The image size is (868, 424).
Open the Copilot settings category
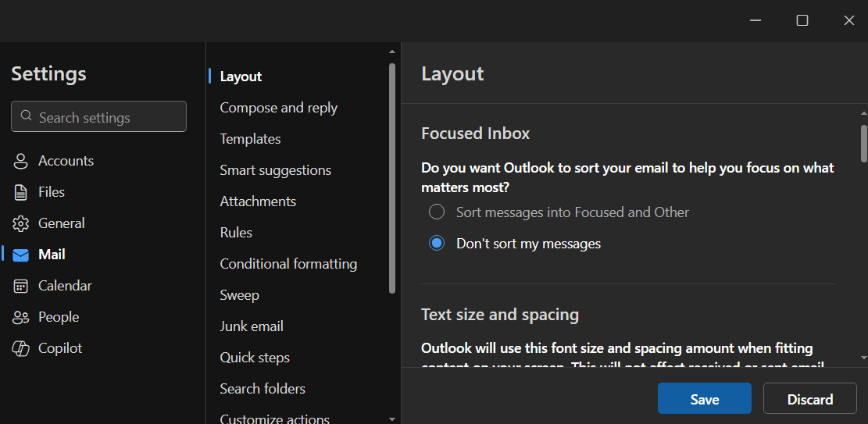point(60,348)
